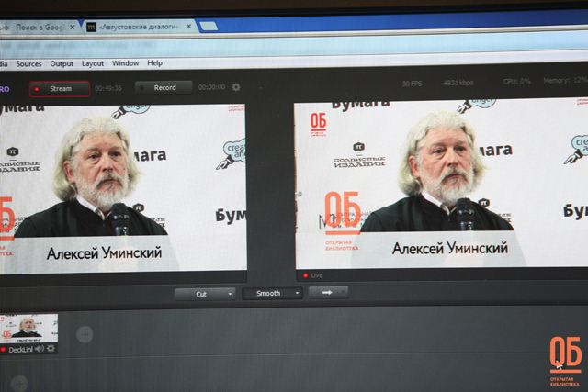Expand the Smooth transition dropdown
This screenshot has width=588, height=392.
pos(272,294)
